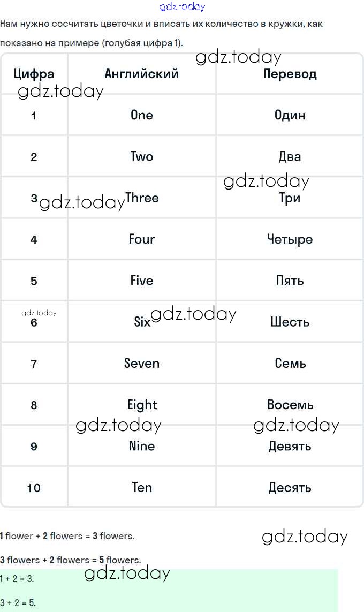Screen dimensions: 364x612
Task: Click "3 + 2 = 5." in the green box
Action: [x=18, y=603]
